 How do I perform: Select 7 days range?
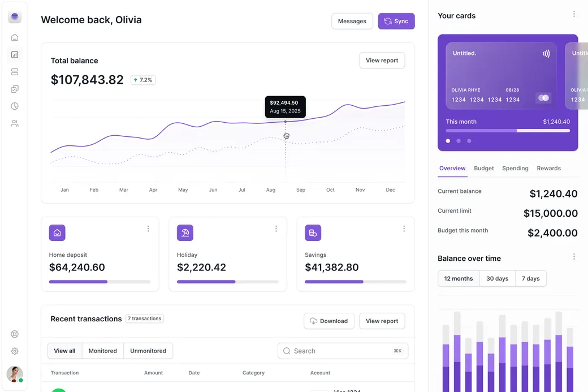coord(531,279)
